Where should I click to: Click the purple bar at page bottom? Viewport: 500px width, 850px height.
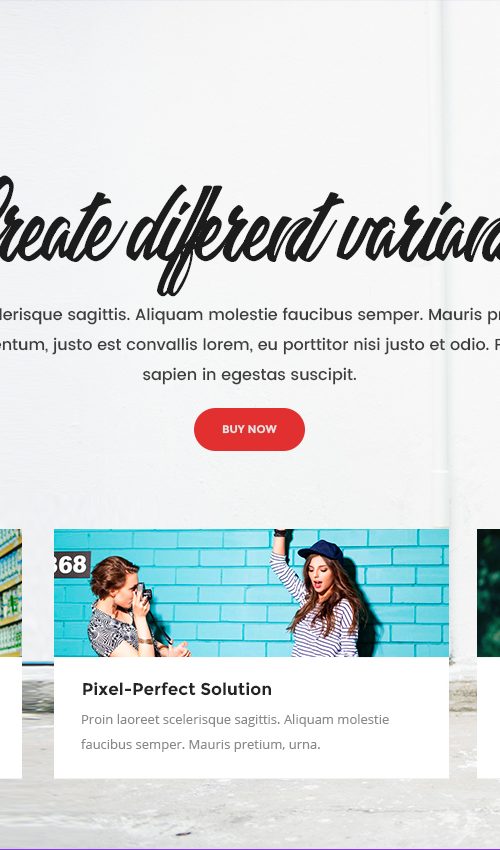[250, 849]
